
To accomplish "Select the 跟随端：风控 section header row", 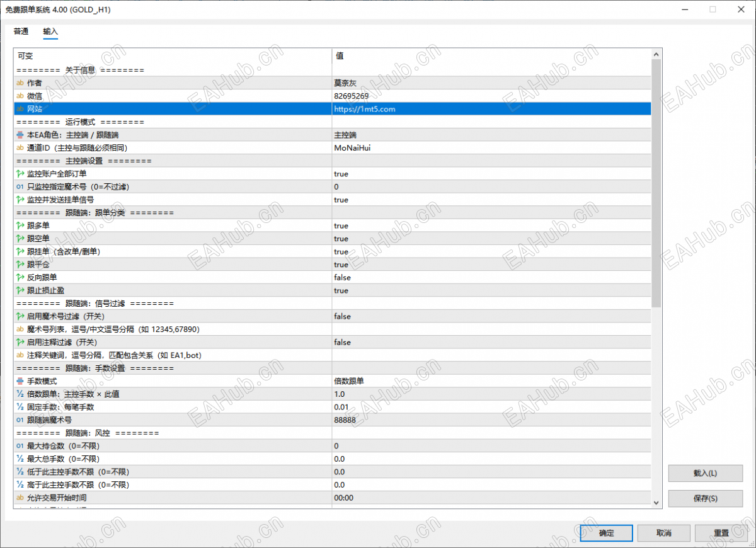I will [332, 433].
